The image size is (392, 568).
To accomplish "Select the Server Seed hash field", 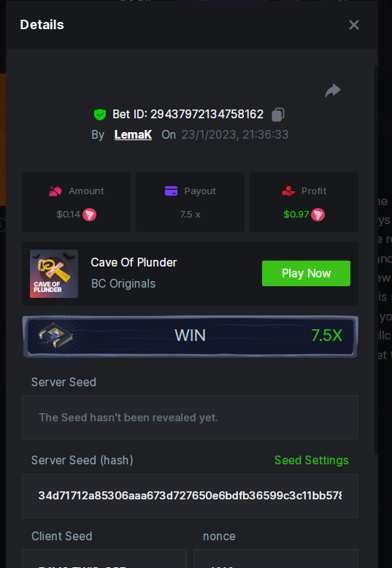I will pyautogui.click(x=191, y=496).
